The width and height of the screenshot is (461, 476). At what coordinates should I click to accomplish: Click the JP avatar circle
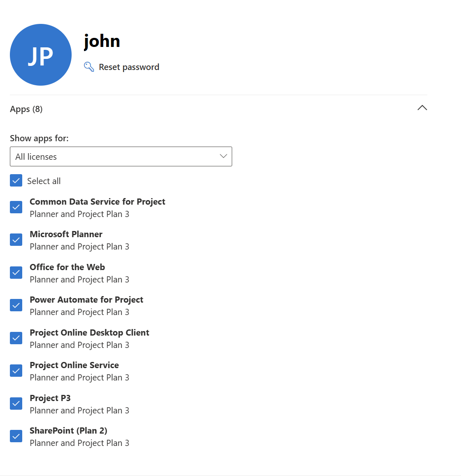click(x=41, y=55)
